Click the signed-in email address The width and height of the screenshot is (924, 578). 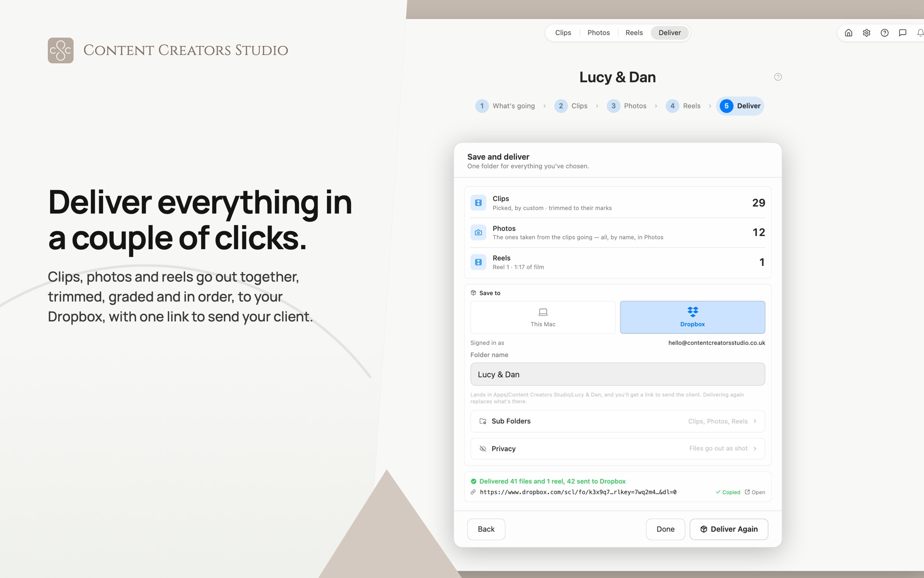[717, 343]
